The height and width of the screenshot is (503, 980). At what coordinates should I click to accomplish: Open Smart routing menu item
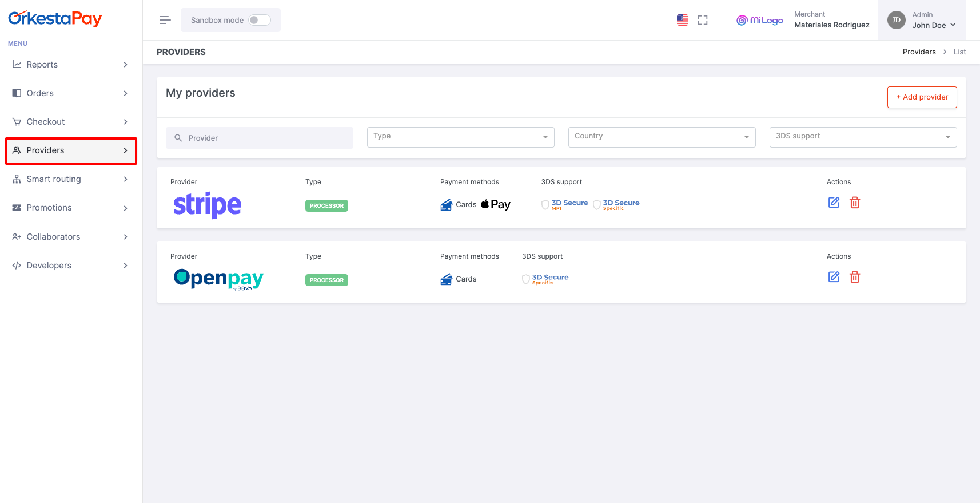71,179
